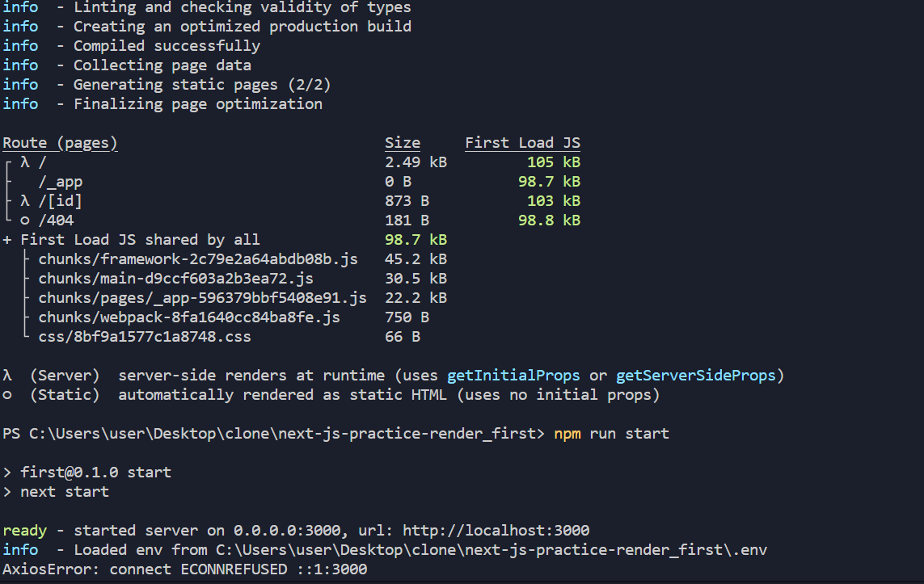Click the First Load JS column header
Image resolution: width=924 pixels, height=584 pixels.
click(x=523, y=143)
